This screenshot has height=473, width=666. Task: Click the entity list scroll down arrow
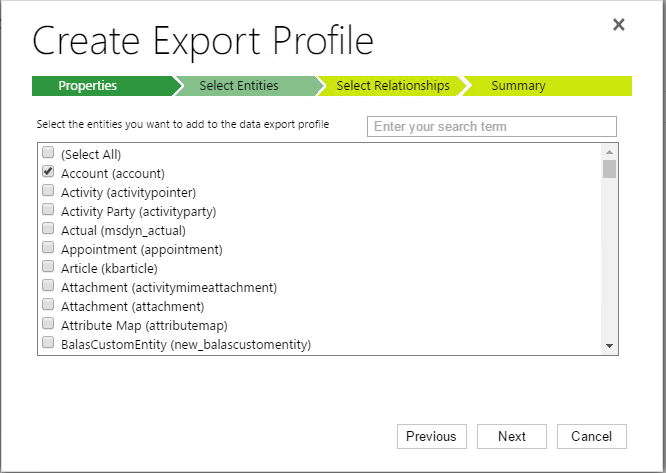pos(610,346)
